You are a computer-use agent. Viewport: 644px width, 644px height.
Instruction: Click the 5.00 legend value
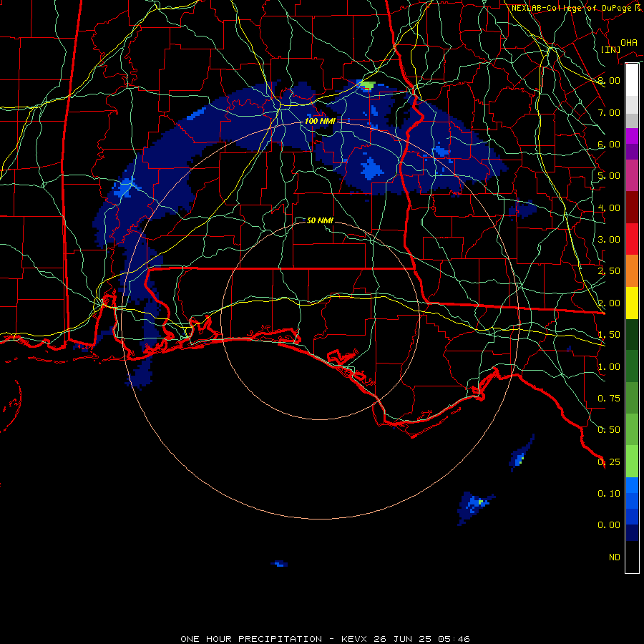609,176
